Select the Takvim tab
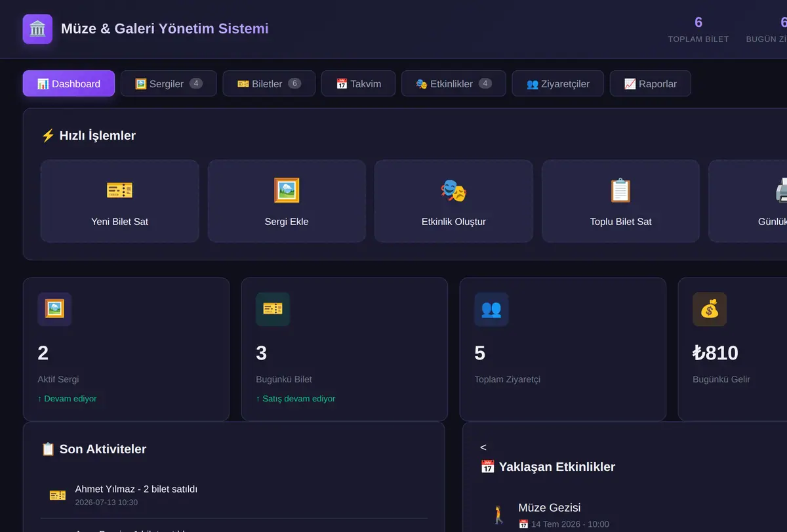This screenshot has height=532, width=787. (x=358, y=83)
